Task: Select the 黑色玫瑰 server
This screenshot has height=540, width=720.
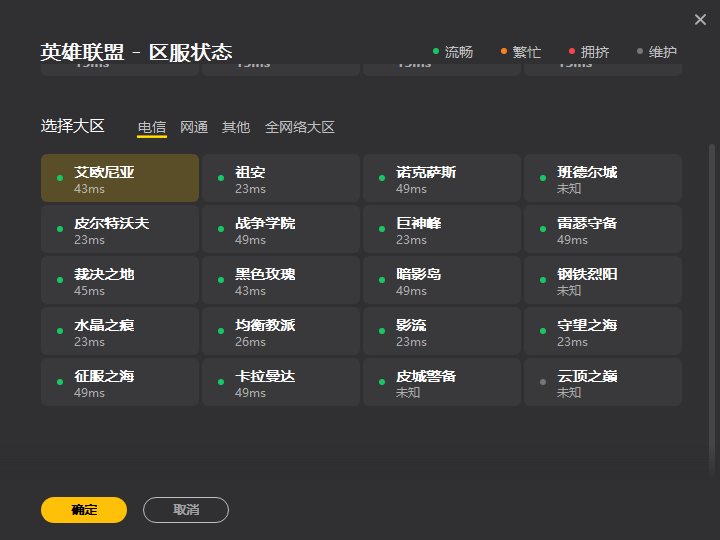Action: tap(281, 280)
